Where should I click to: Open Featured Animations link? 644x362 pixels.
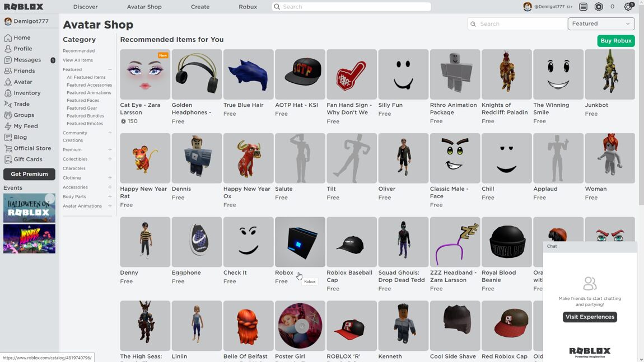tap(88, 93)
